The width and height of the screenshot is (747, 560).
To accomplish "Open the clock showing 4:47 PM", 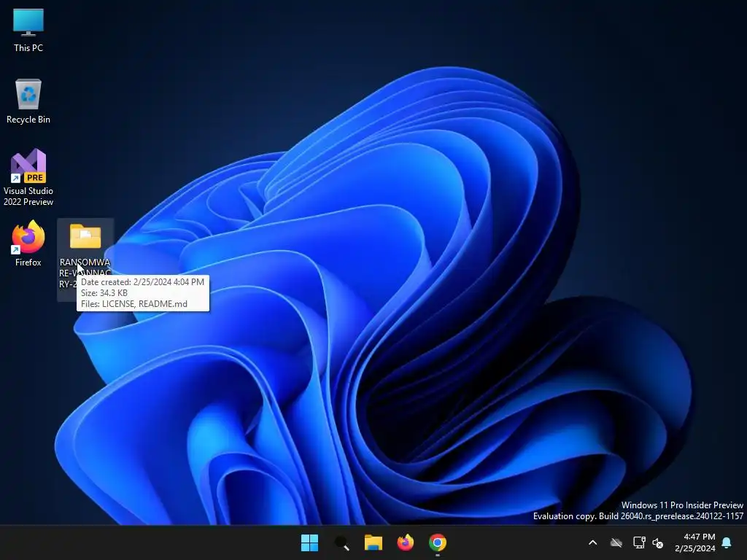I will (x=694, y=542).
